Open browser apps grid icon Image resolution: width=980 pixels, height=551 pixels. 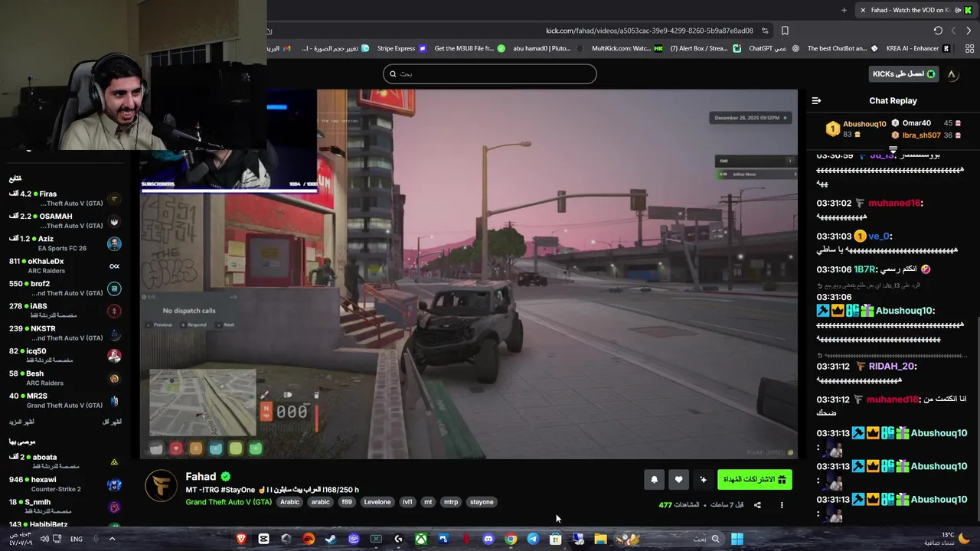tap(969, 48)
